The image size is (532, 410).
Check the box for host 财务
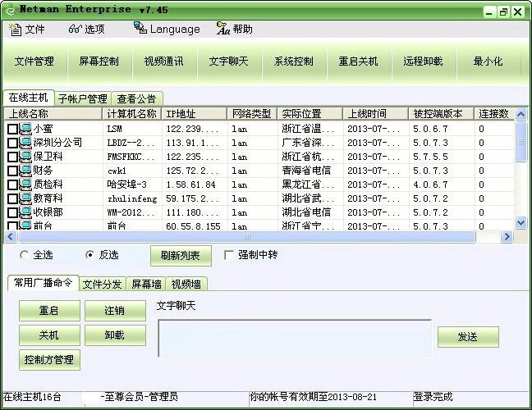12,171
